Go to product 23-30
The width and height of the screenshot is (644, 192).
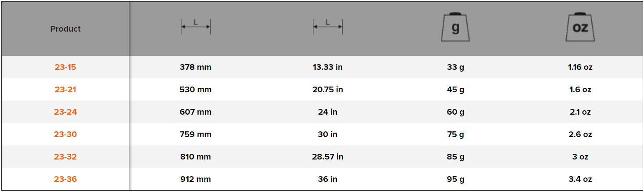click(x=65, y=134)
